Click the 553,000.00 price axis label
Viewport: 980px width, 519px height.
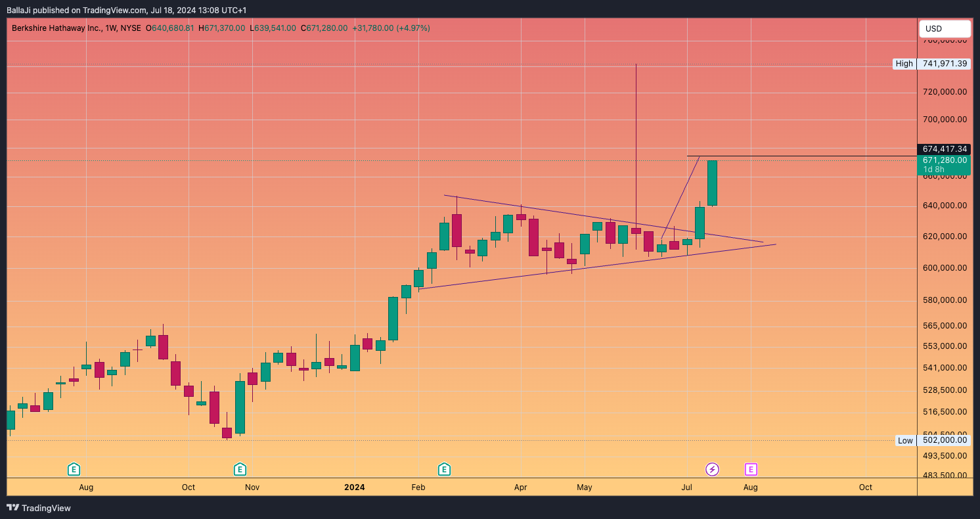(x=945, y=346)
